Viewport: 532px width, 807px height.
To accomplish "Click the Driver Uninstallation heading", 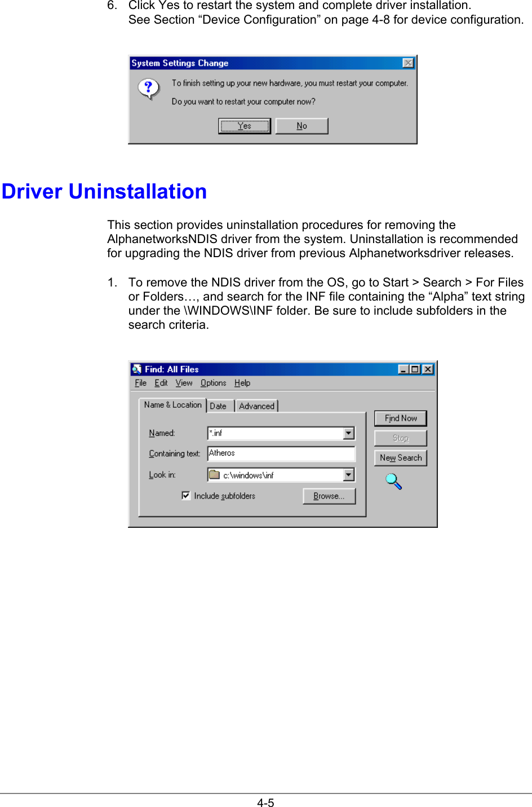I will tap(104, 192).
